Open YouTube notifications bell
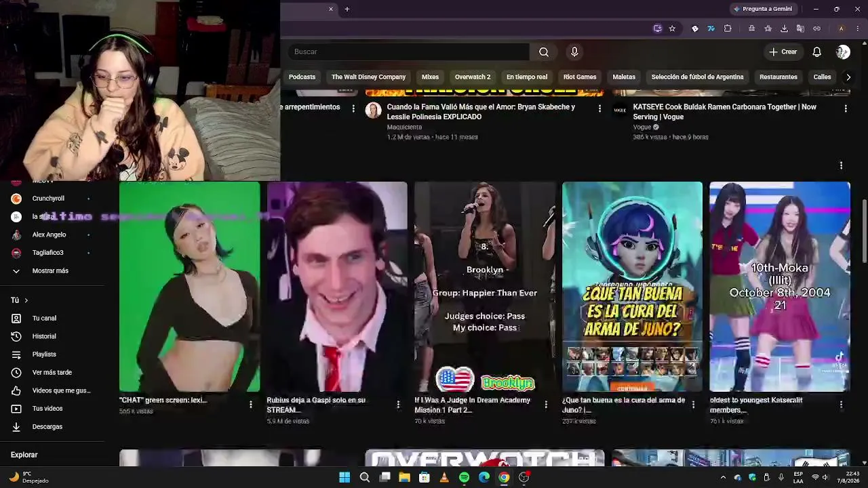This screenshot has width=868, height=488. point(817,52)
